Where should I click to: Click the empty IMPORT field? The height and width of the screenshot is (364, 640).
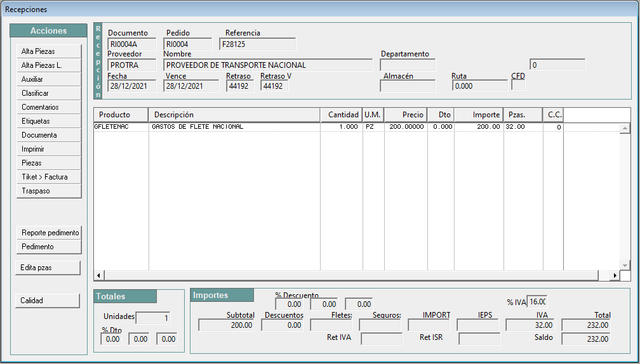pyautogui.click(x=429, y=325)
